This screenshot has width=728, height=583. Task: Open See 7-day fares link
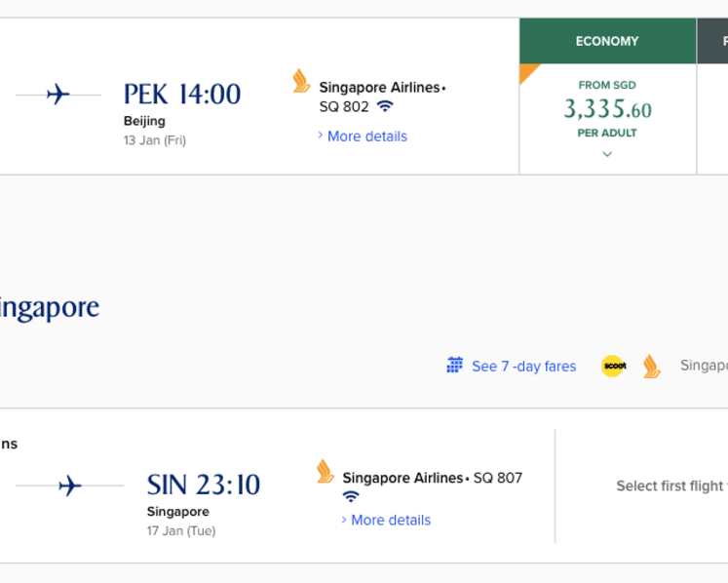(523, 367)
